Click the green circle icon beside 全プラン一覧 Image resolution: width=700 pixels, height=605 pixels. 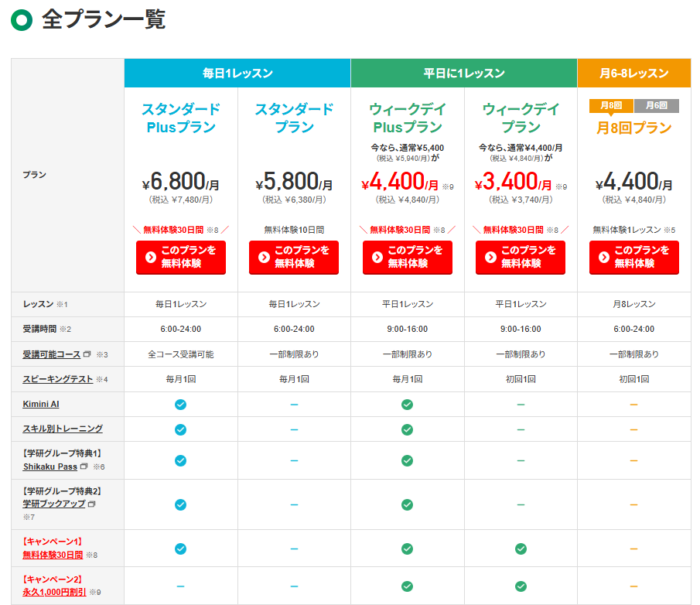pyautogui.click(x=22, y=20)
